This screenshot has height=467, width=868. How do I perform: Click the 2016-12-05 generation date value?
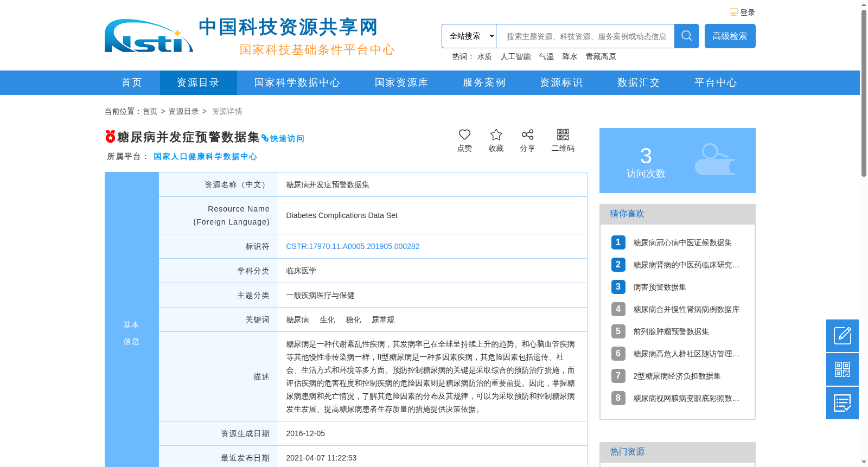[305, 433]
